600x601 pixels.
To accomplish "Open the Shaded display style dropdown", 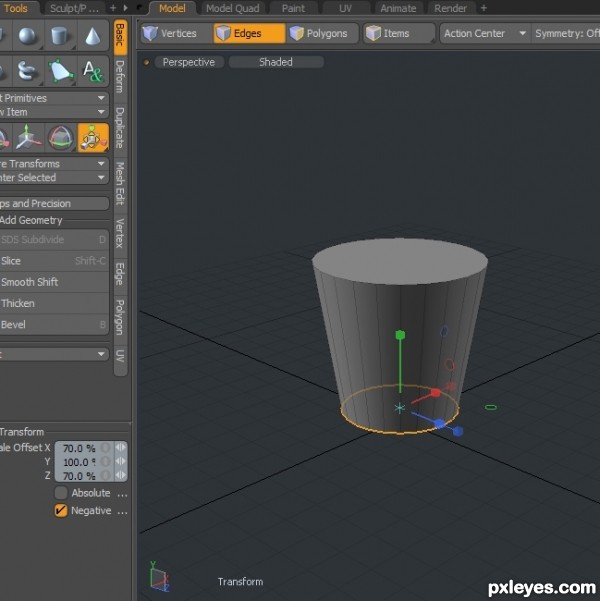I will [276, 62].
